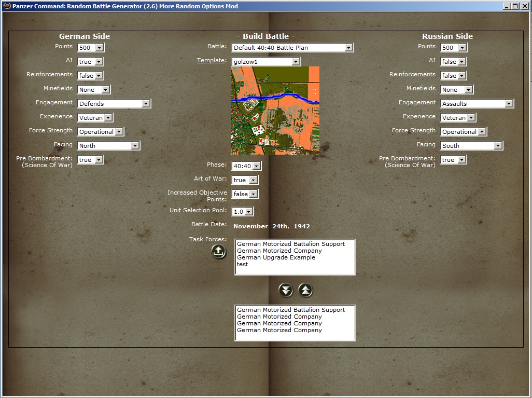The height and width of the screenshot is (398, 532).
Task: Expand the Phase 40:40 dropdown
Action: tap(247, 166)
